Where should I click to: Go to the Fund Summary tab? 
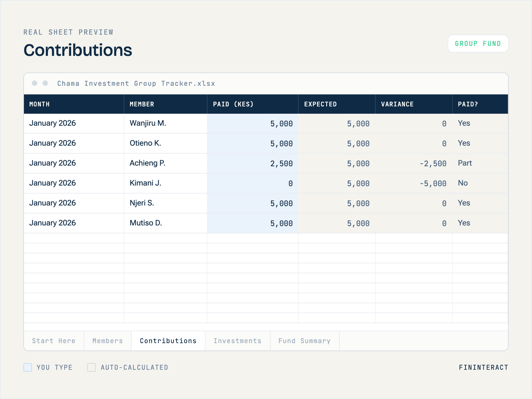point(305,341)
